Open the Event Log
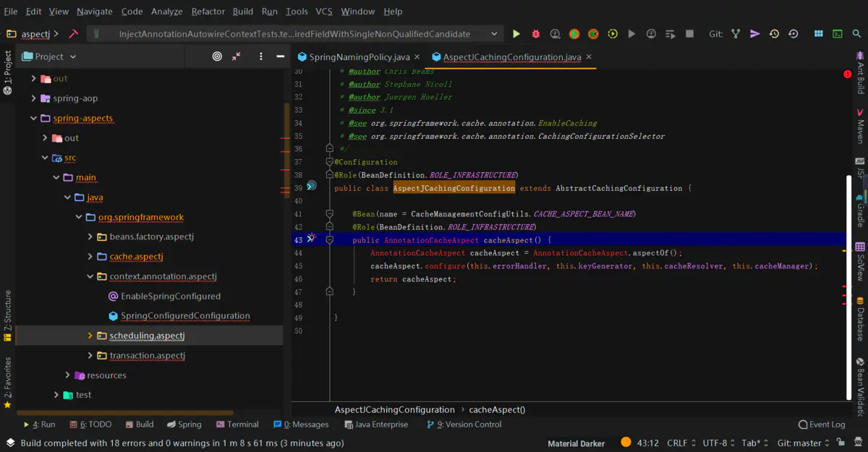 (x=821, y=425)
